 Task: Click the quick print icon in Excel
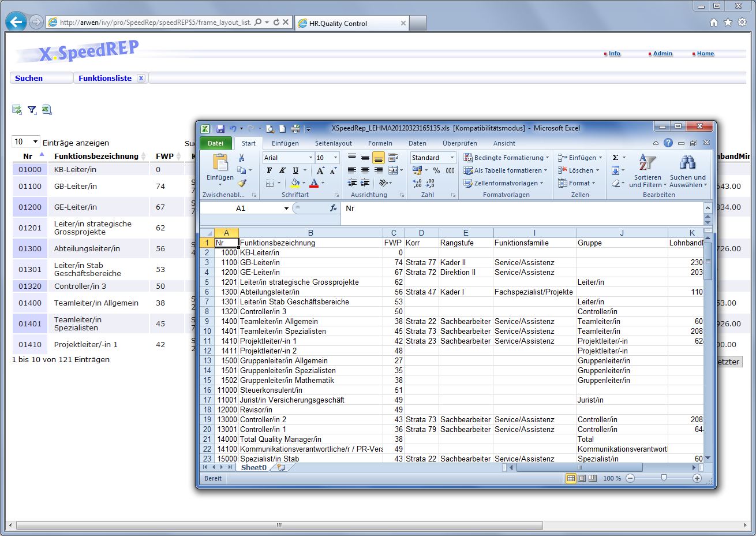coord(295,128)
